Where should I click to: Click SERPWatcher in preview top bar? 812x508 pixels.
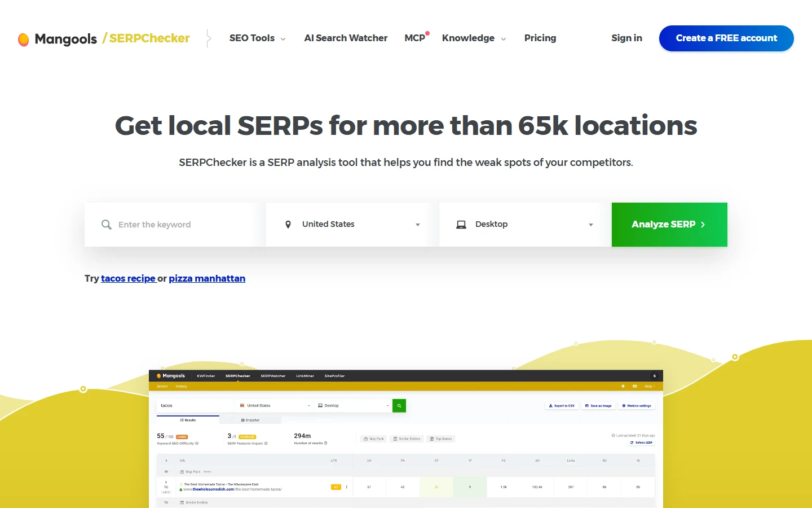click(273, 376)
